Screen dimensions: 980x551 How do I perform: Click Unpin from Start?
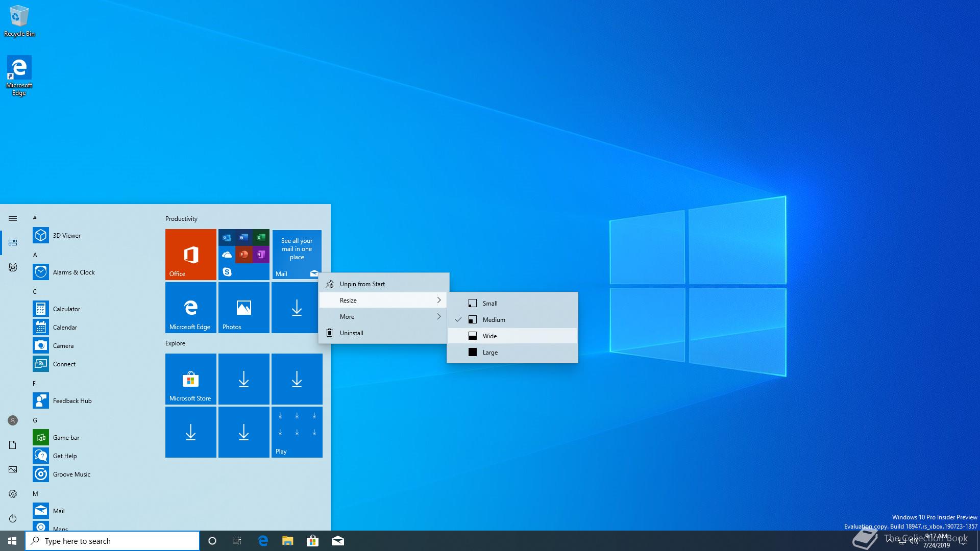[x=384, y=284]
